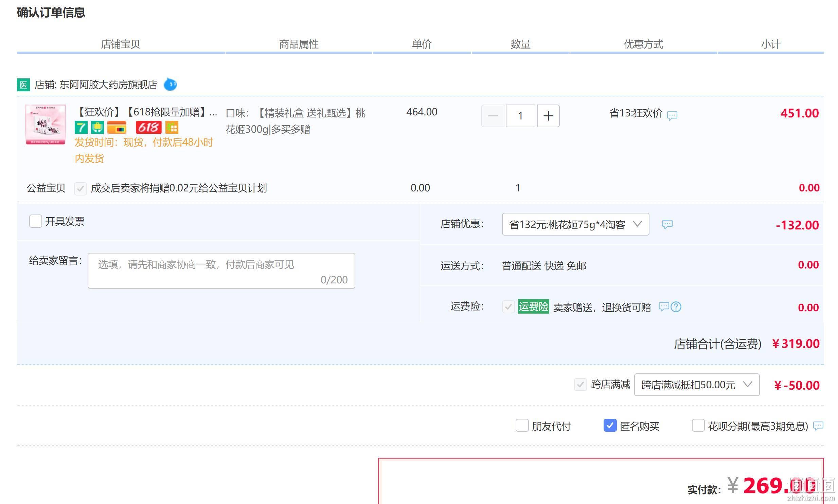The height and width of the screenshot is (504, 838).
Task: Click the question mark help icon for 运费险
Action: pyautogui.click(x=676, y=307)
